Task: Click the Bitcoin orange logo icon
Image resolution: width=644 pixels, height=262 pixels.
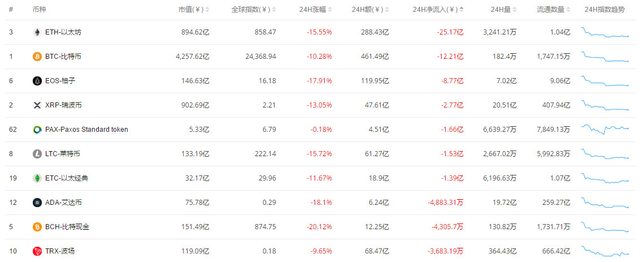Action: click(x=37, y=57)
